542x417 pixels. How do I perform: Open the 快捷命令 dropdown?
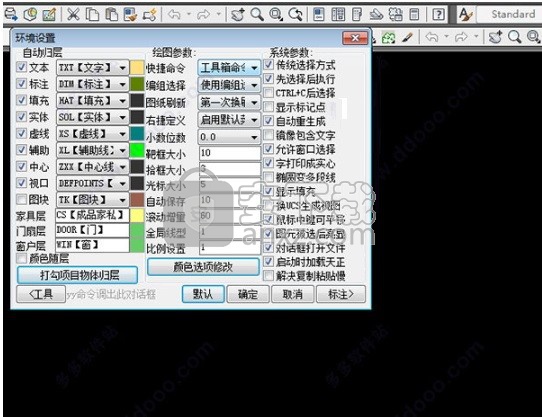point(229,68)
